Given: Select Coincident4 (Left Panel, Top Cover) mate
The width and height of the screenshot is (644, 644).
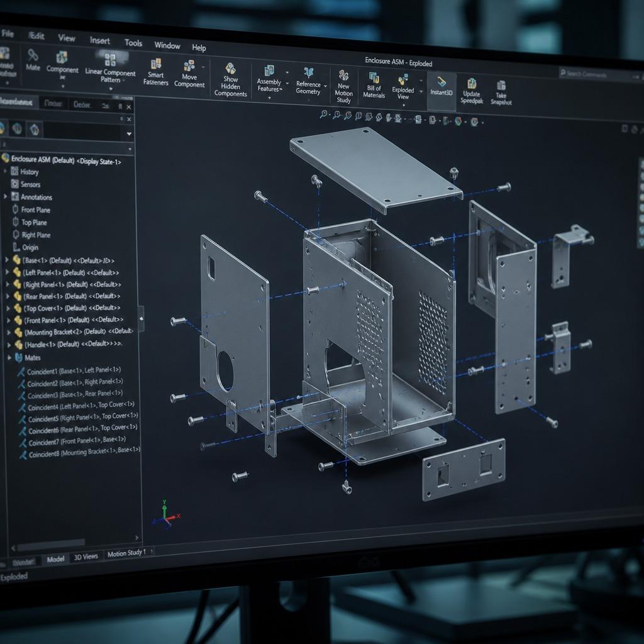Looking at the screenshot, I should click(76, 407).
